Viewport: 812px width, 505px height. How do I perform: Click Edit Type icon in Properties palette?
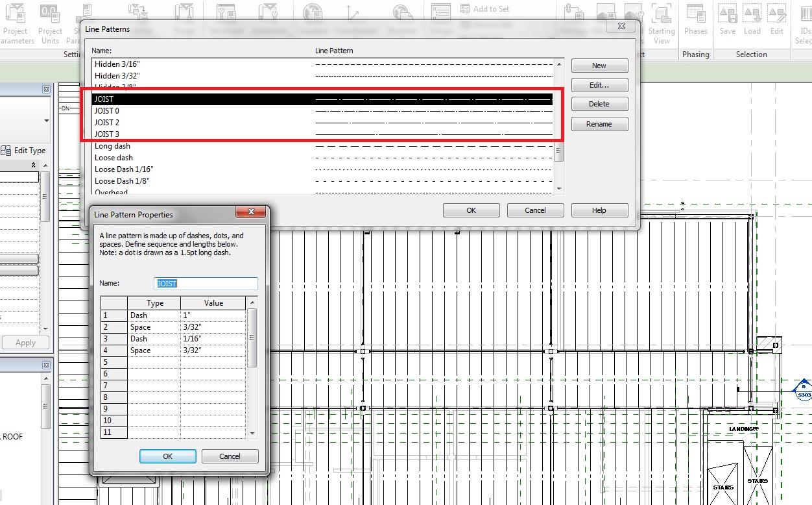click(6, 151)
